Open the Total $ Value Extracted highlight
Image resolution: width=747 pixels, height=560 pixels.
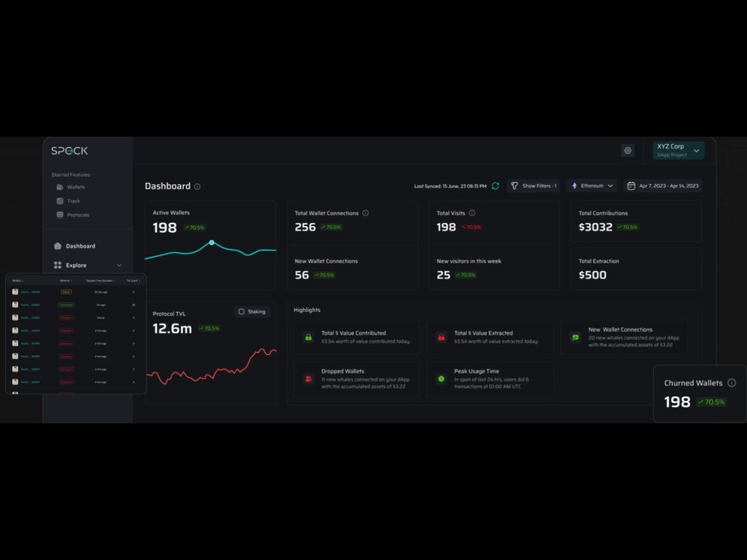pyautogui.click(x=490, y=337)
